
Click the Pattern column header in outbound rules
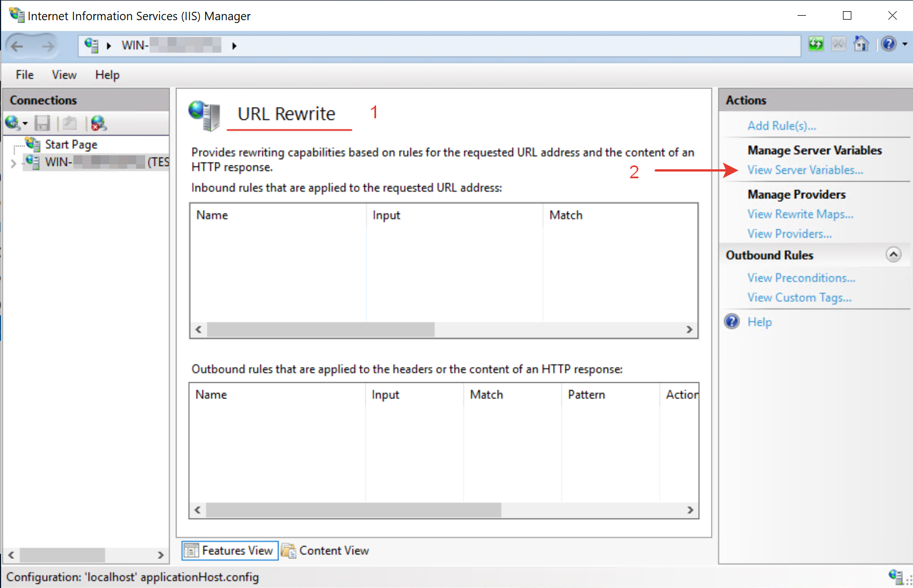(611, 395)
